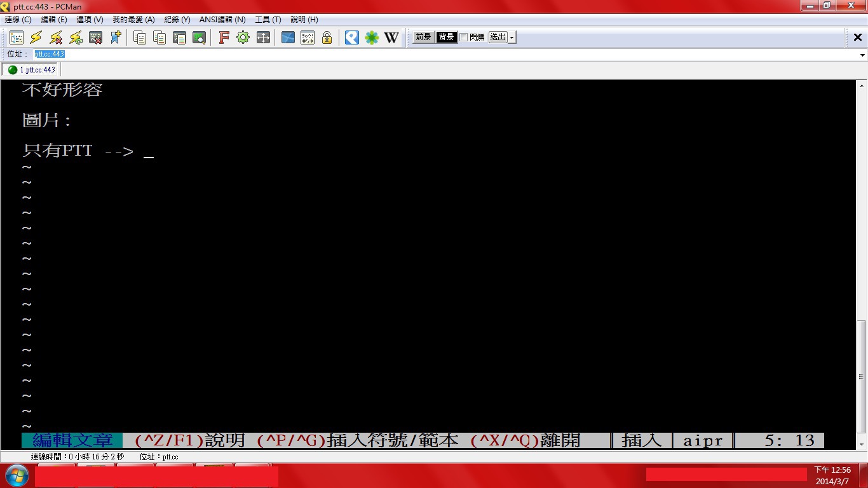Click the 前景 foreground color button
This screenshot has height=488, width=868.
[423, 37]
